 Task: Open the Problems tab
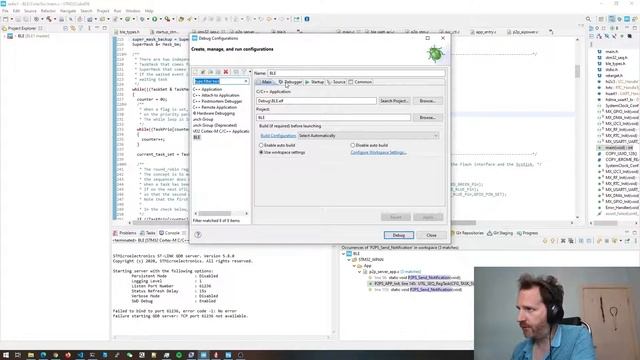125,233
